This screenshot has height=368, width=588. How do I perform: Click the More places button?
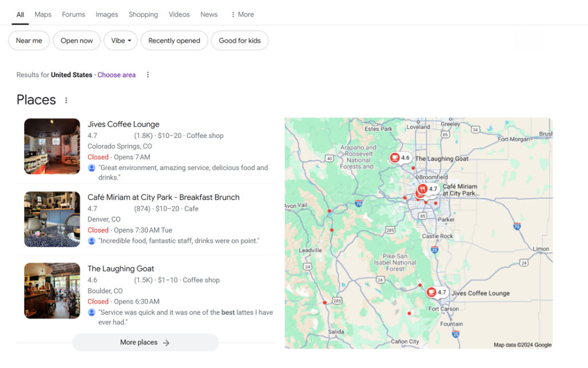pos(145,343)
